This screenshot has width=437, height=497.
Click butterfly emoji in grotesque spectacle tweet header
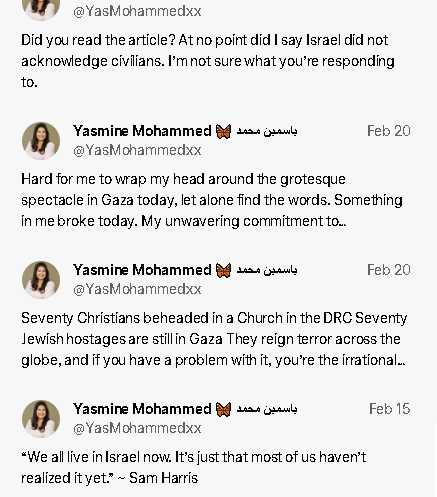pos(223,131)
